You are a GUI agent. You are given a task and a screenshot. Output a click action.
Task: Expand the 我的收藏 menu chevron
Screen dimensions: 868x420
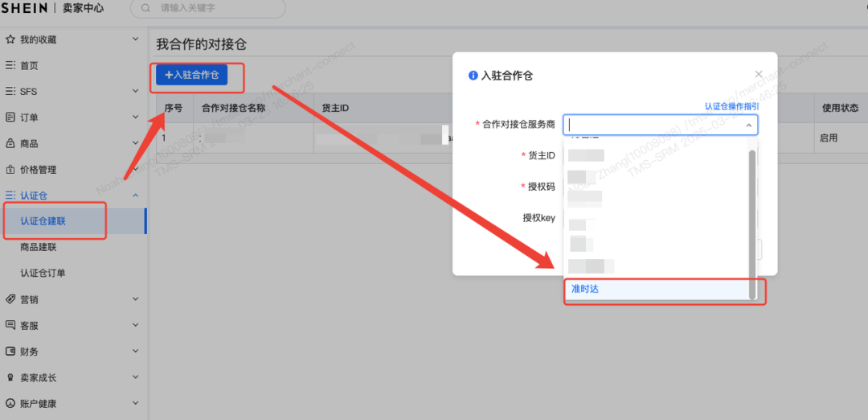tap(136, 39)
